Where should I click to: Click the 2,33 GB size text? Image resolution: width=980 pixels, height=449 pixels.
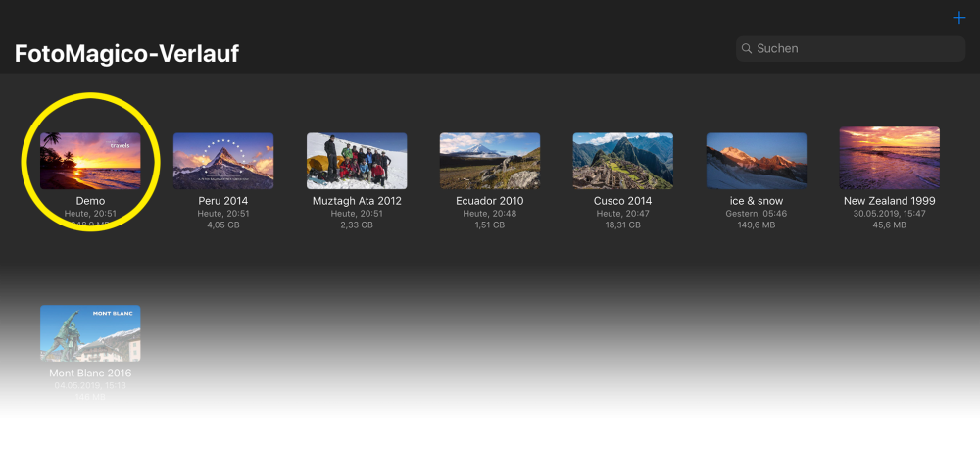[x=357, y=225]
